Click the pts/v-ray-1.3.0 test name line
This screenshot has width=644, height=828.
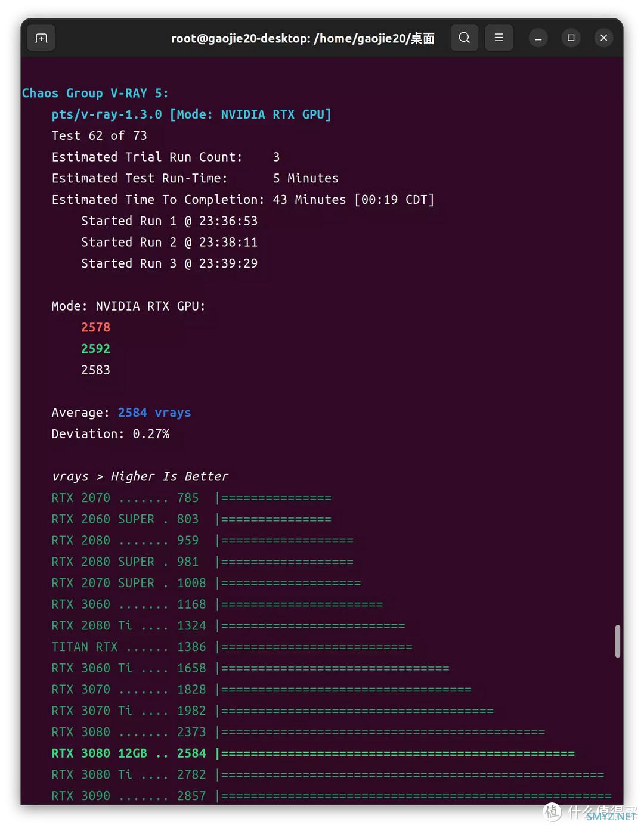point(191,114)
